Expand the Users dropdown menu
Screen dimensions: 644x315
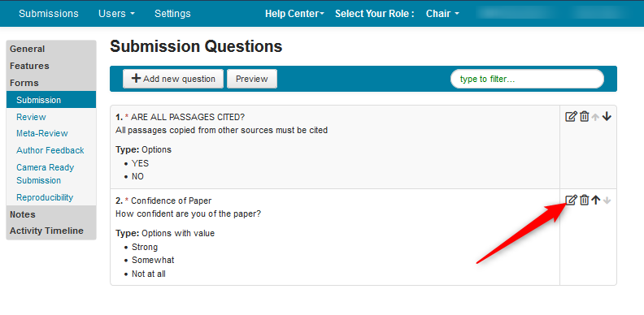tap(116, 14)
